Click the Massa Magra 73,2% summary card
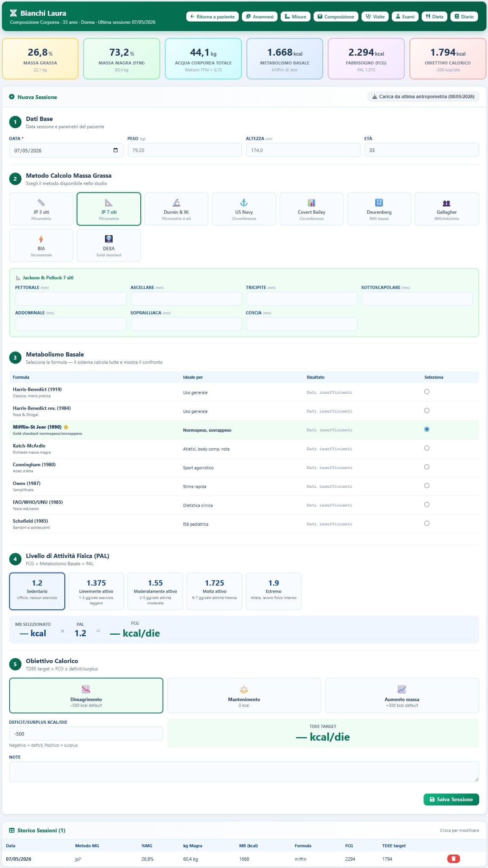The width and height of the screenshot is (488, 868). (122, 59)
